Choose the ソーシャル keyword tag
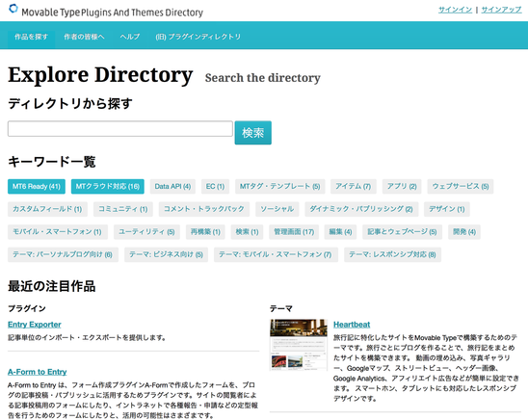The width and height of the screenshot is (528, 420). (x=277, y=209)
